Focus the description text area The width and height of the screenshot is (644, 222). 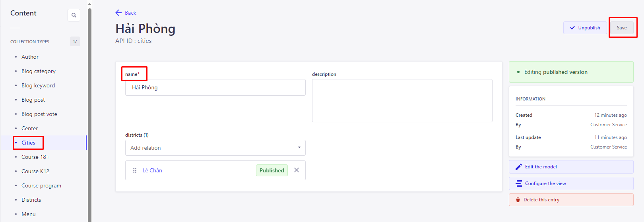click(402, 100)
